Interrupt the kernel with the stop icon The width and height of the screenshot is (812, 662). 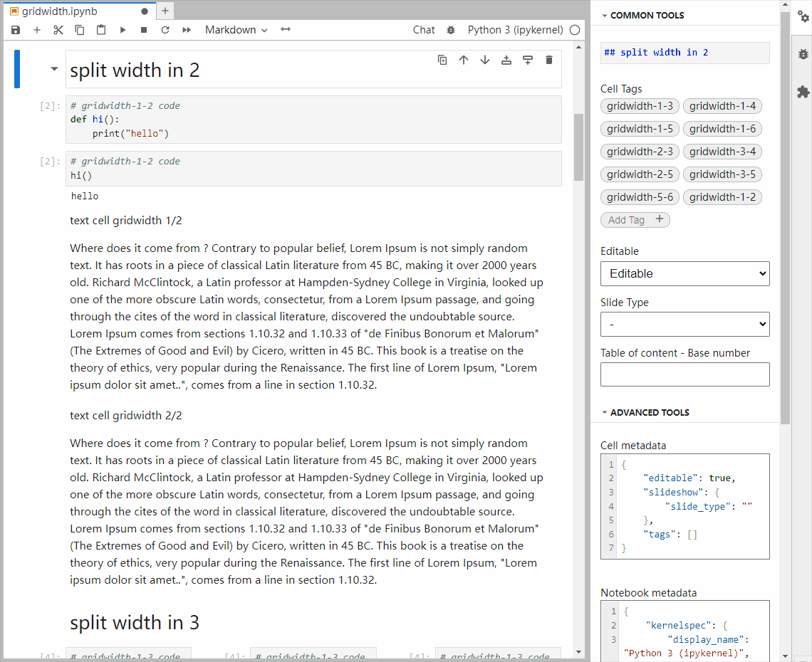pos(144,30)
